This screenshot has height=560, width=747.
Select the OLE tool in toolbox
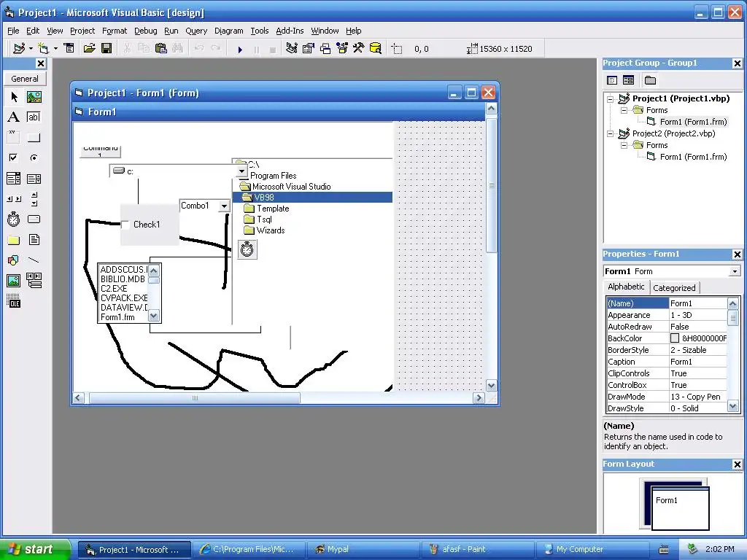coord(14,301)
